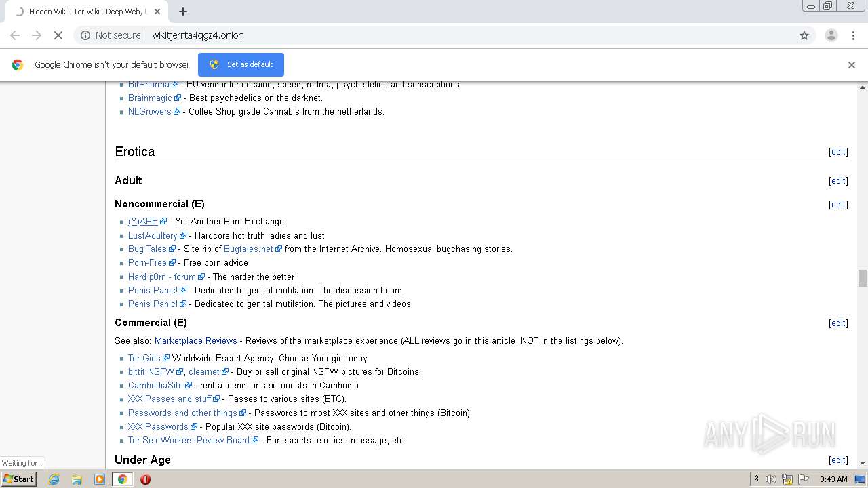868x488 pixels.
Task: Edit the Adult section
Action: point(838,181)
